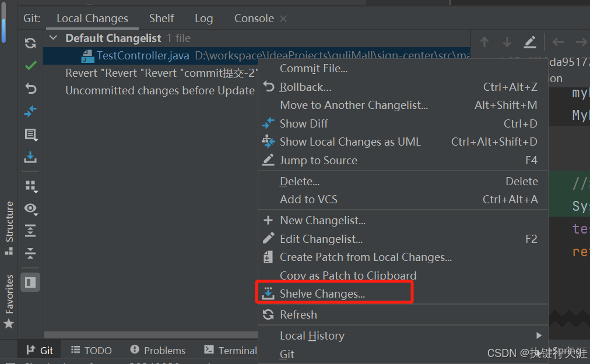
Task: Expand all changelists with expand-all icon
Action: [30, 230]
